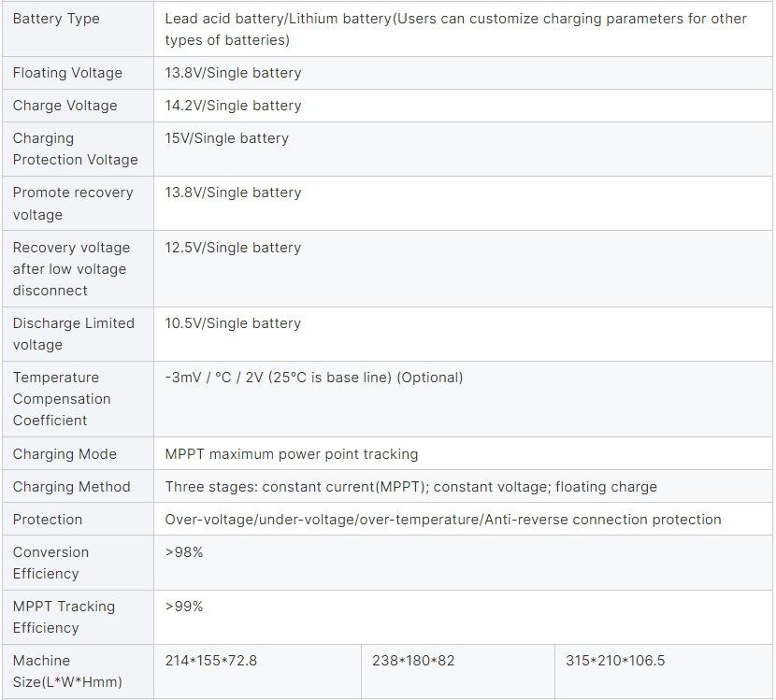The width and height of the screenshot is (776, 700).
Task: Select the Three stages charging method text
Action: [x=410, y=487]
